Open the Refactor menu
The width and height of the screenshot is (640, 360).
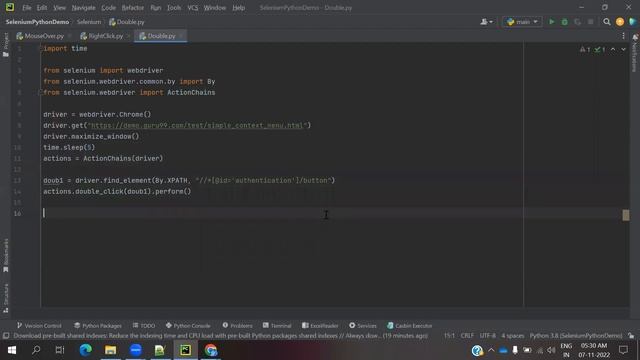(x=132, y=8)
